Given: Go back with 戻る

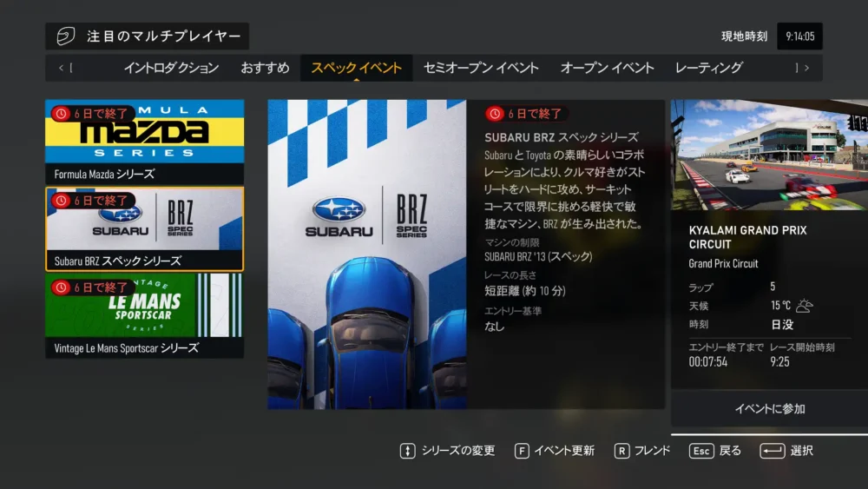Looking at the screenshot, I should 730,451.
